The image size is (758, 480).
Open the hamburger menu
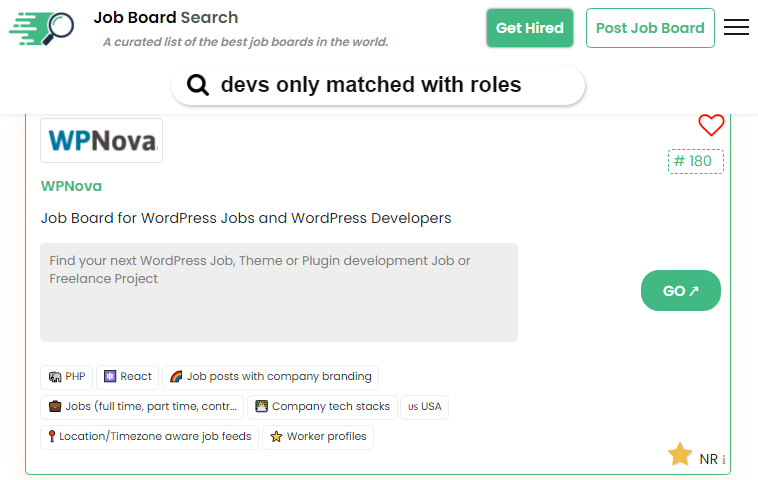tap(736, 28)
